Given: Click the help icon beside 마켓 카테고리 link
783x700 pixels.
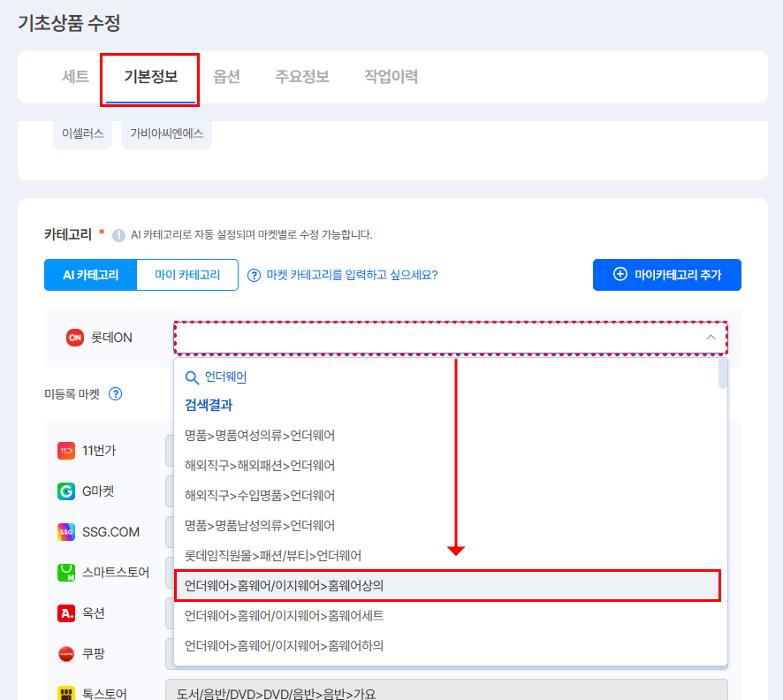Looking at the screenshot, I should click(x=254, y=275).
